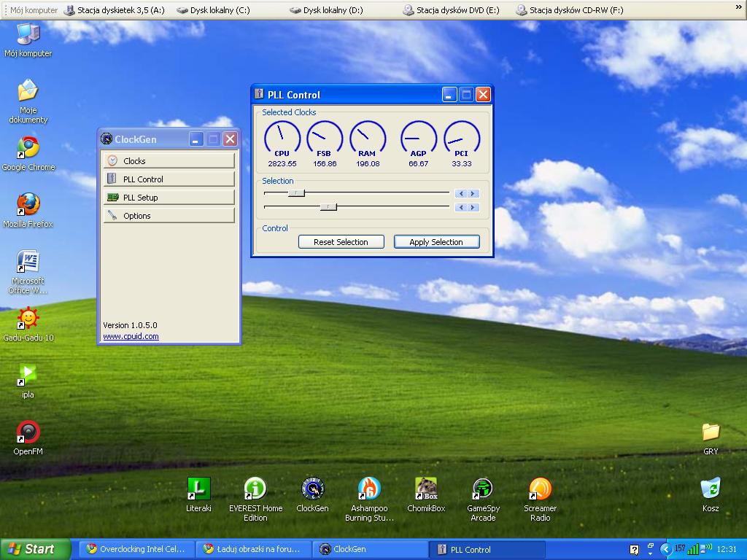Click the Google Chrome desktop icon
Screen dimensions: 747x560
click(28, 148)
